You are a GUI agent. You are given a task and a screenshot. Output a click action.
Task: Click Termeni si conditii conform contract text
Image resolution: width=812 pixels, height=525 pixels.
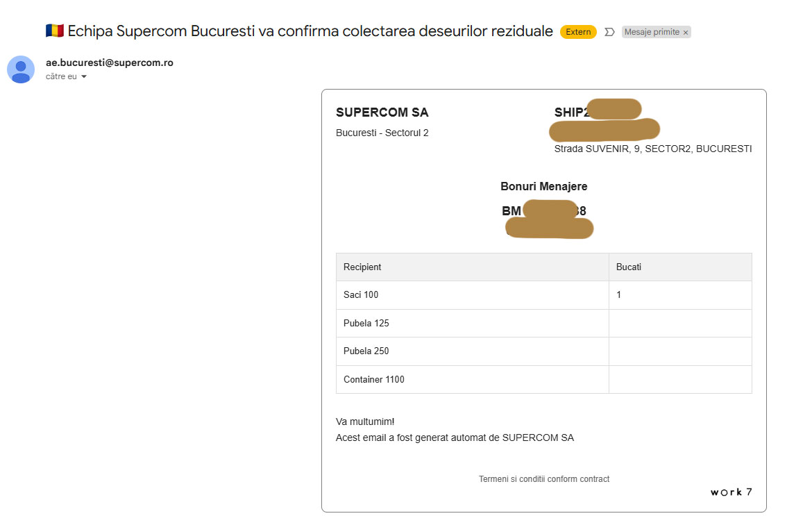543,479
